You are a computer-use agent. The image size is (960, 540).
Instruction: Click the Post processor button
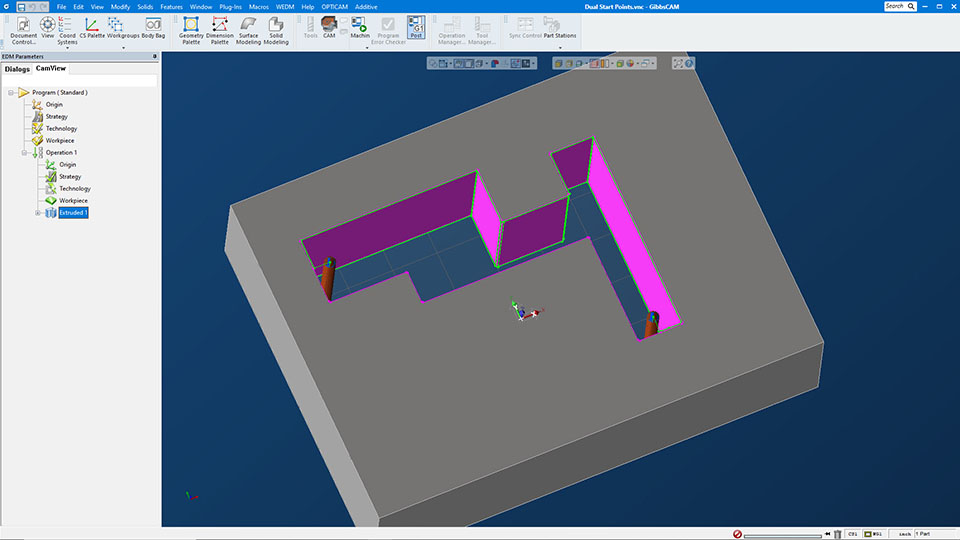pyautogui.click(x=415, y=27)
